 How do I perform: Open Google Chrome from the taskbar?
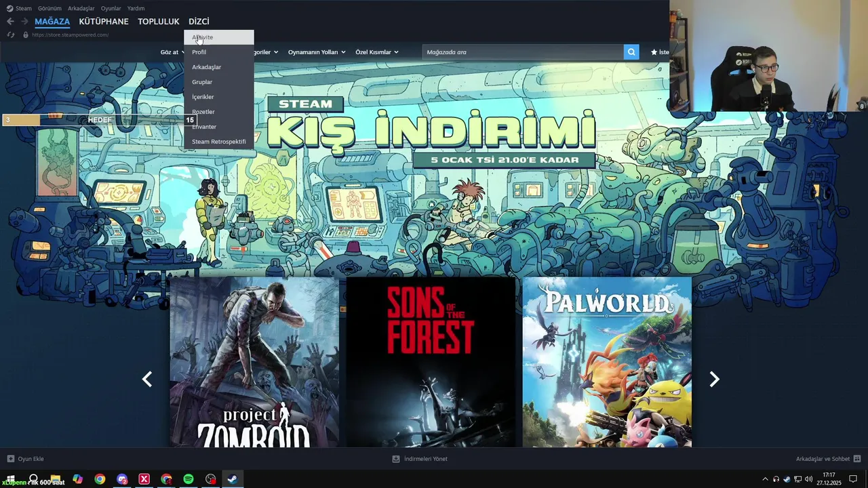point(100,479)
